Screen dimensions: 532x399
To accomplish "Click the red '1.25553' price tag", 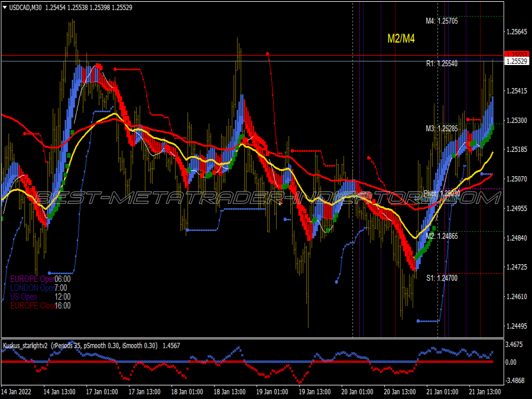I will [517, 54].
